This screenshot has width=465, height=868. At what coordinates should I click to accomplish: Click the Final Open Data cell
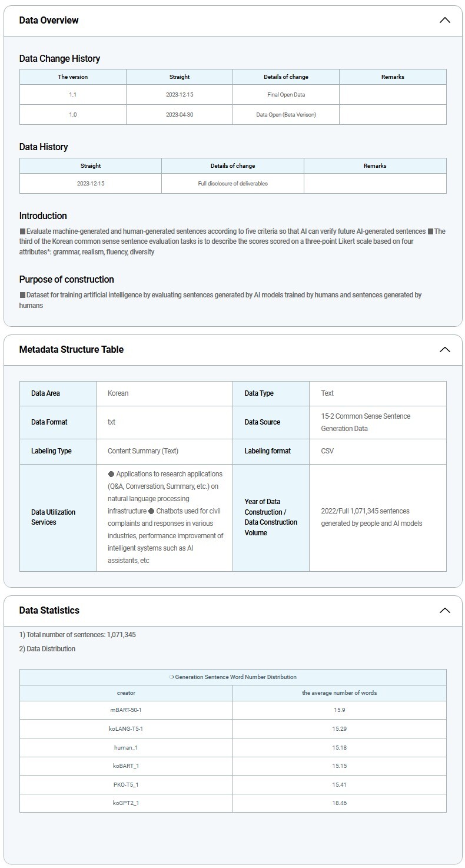click(x=285, y=94)
